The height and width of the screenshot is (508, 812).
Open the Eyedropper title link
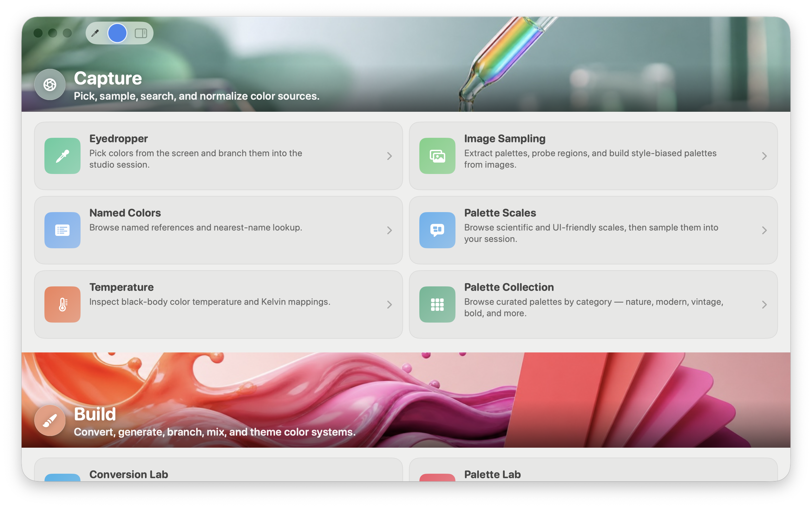[118, 139]
